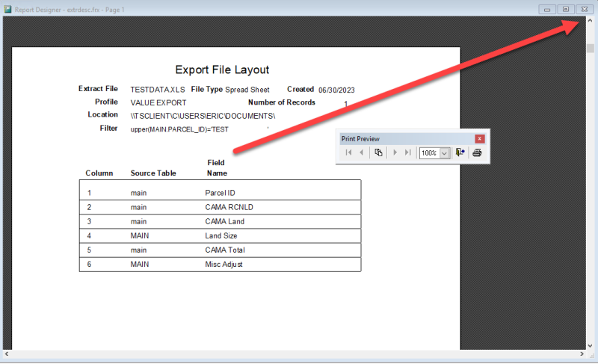Image resolution: width=598 pixels, height=364 pixels.
Task: Go to first page in Print Preview toolbar
Action: pos(348,152)
